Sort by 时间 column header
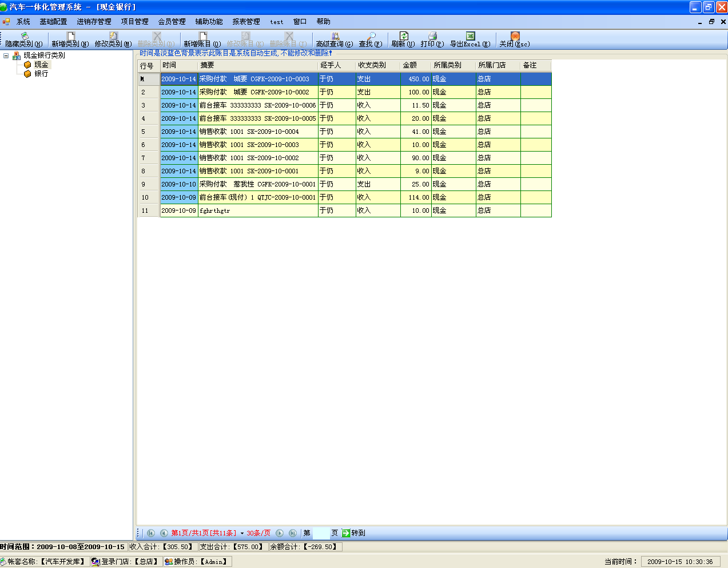The width and height of the screenshot is (728, 568). pyautogui.click(x=179, y=65)
